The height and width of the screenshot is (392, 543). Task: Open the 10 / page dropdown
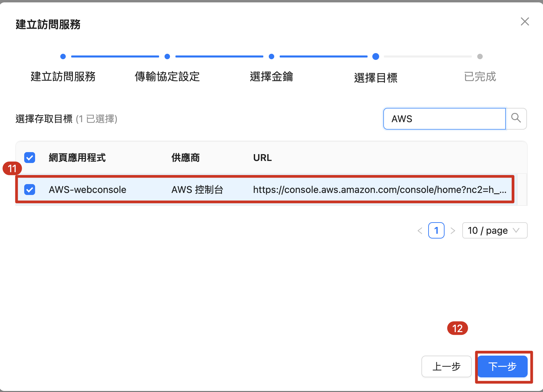494,231
